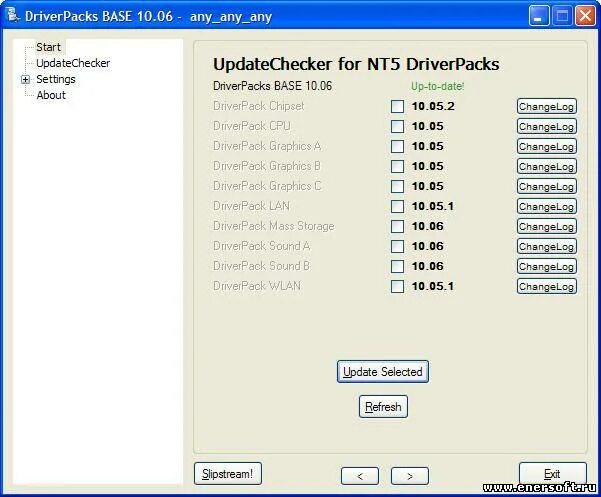Tick the DriverPack CPU checkbox
The width and height of the screenshot is (601, 497).
tap(397, 126)
